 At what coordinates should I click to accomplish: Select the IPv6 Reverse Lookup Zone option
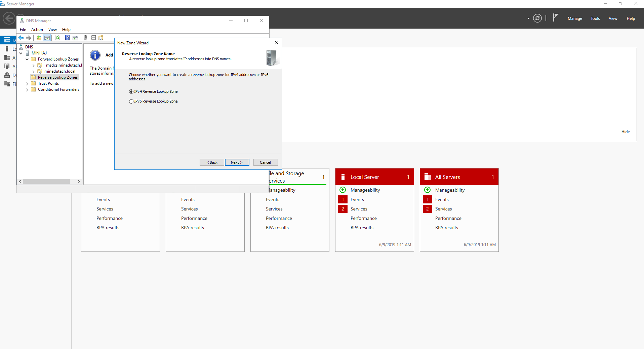pyautogui.click(x=131, y=101)
